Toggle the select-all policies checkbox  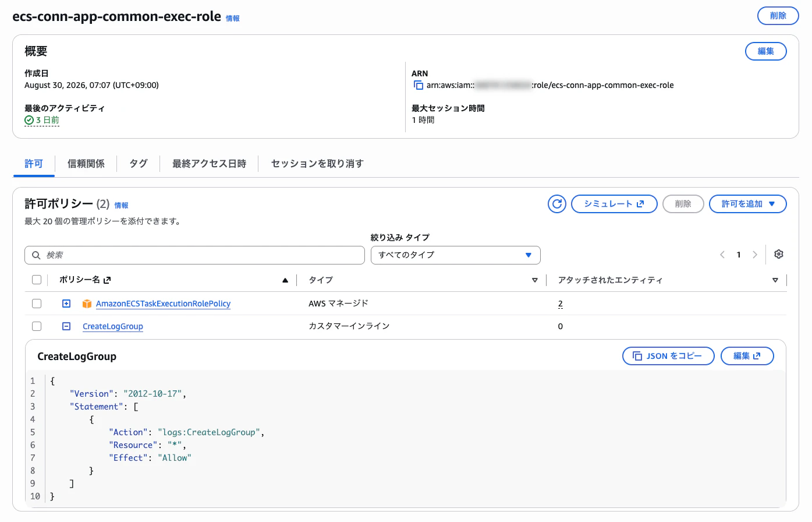(37, 280)
